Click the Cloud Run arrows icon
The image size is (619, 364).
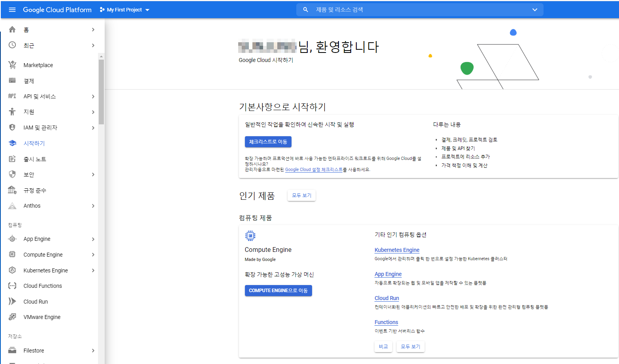pyautogui.click(x=12, y=301)
